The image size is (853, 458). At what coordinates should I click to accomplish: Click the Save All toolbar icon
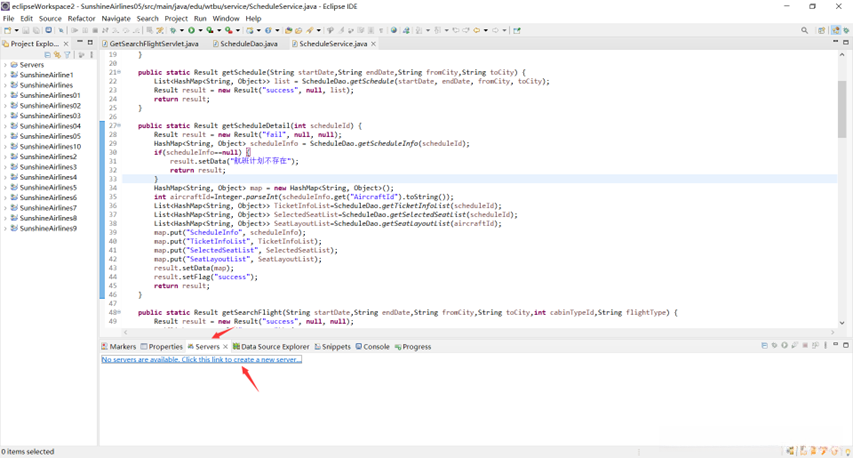click(x=36, y=30)
